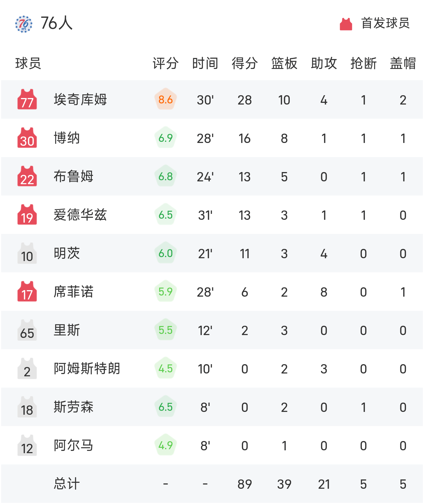Open player 埃奇库姆's name

[x=80, y=99]
